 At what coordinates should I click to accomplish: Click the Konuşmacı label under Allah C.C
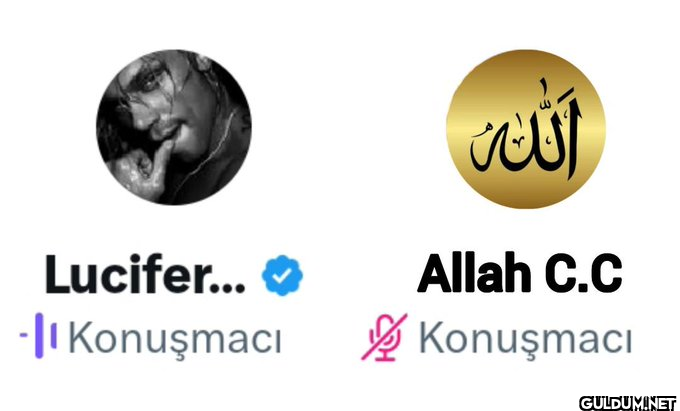tap(526, 337)
